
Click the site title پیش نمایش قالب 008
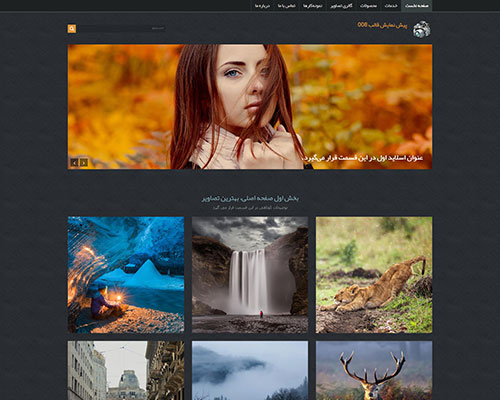[382, 25]
